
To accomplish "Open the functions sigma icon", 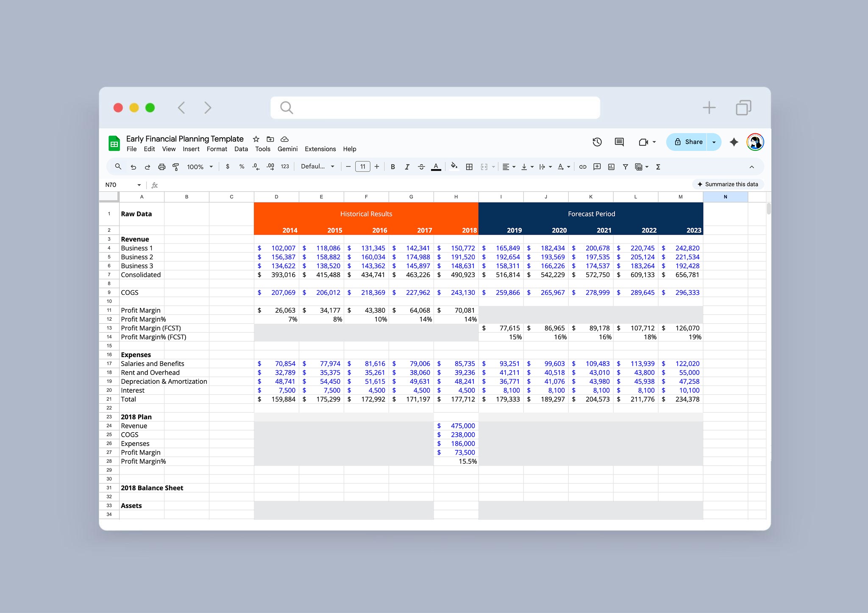I will [x=658, y=167].
